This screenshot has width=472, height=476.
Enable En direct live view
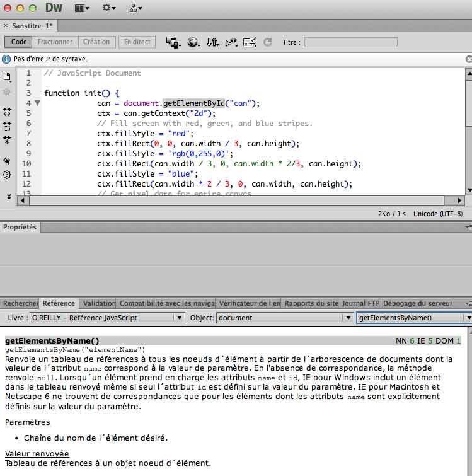click(x=137, y=42)
